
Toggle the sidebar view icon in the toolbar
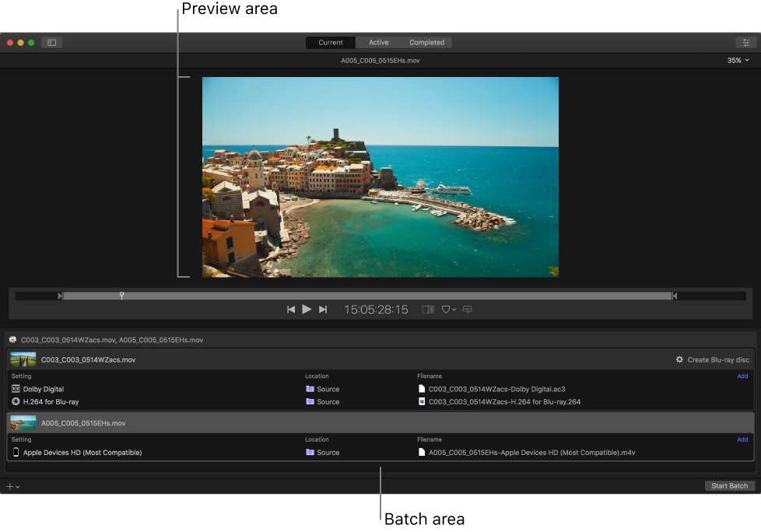[51, 42]
